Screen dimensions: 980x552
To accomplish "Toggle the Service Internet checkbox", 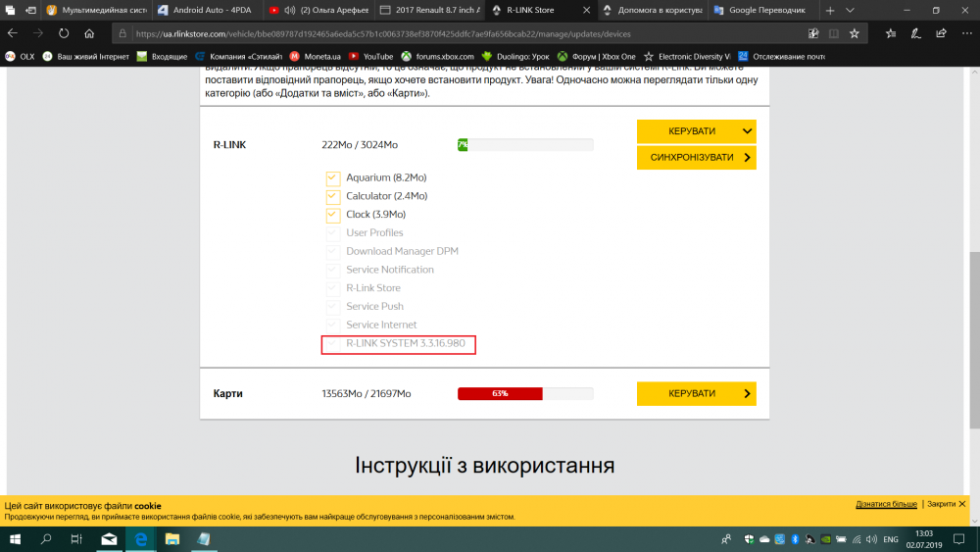I will point(333,326).
